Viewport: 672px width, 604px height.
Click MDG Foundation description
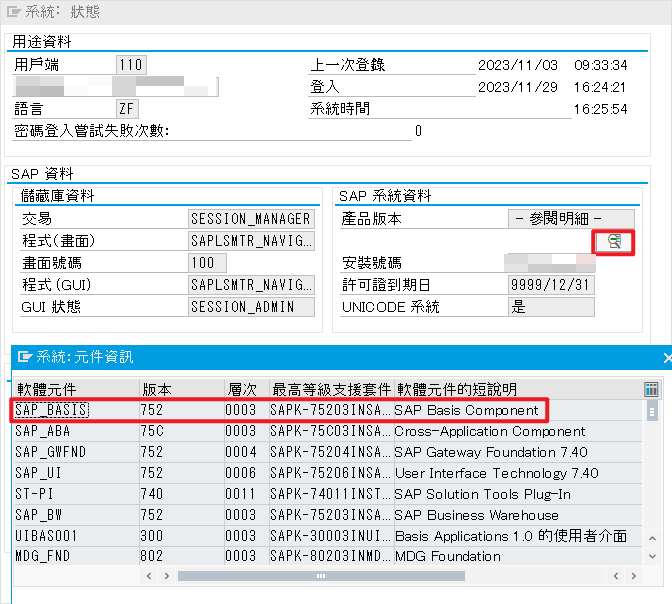pyautogui.click(x=448, y=556)
